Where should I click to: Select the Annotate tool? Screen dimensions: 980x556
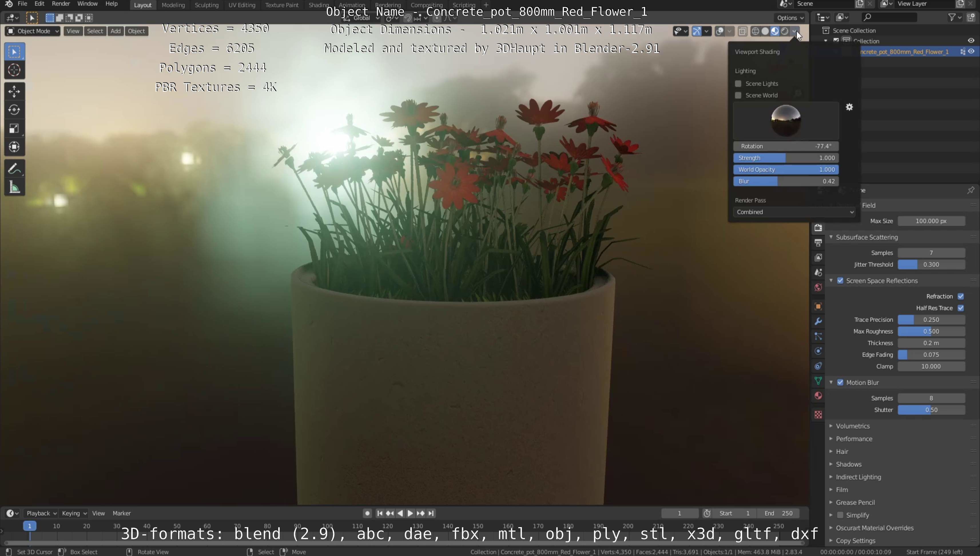click(x=15, y=168)
